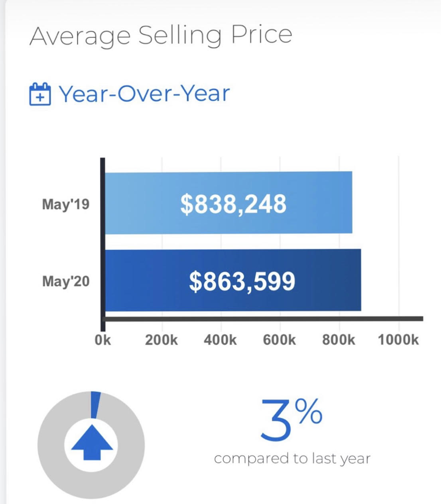Click the May'19 axis label

(66, 204)
